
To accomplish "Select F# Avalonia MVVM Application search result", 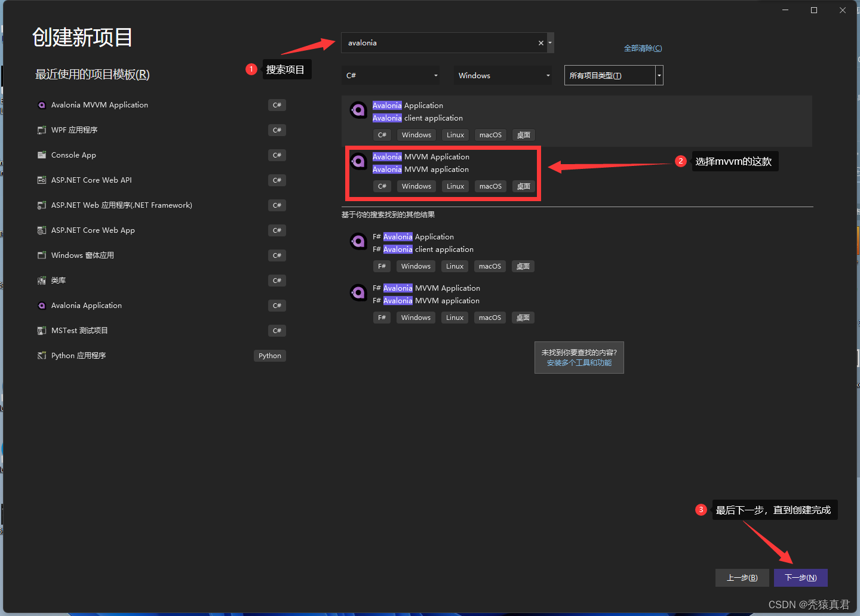I will (577, 304).
